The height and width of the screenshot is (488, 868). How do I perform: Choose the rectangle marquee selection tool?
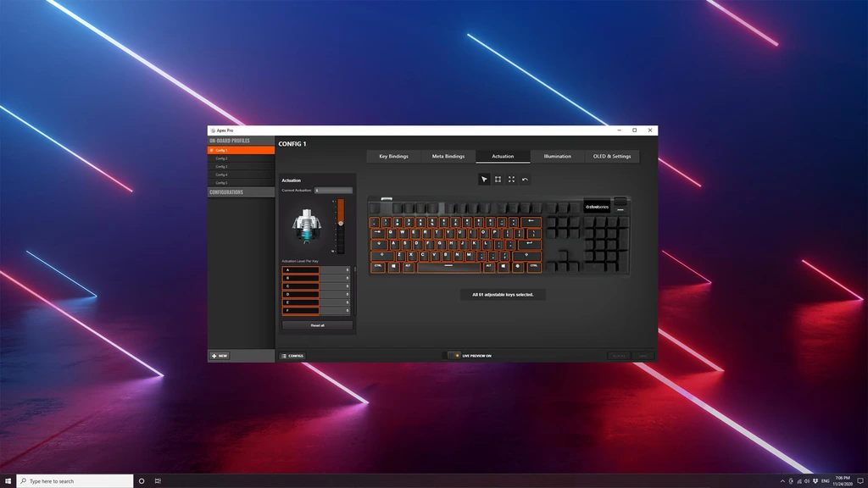pos(498,180)
